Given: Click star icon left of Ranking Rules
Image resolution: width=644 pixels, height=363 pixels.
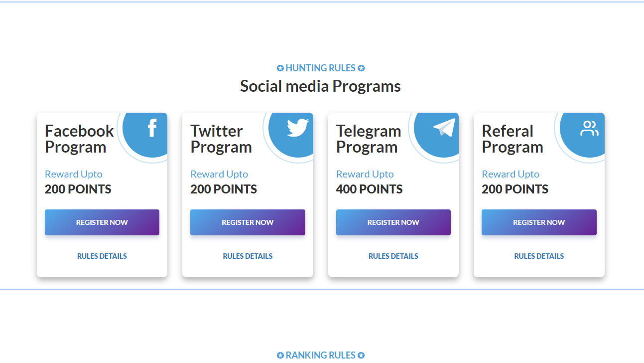Looking at the screenshot, I should pyautogui.click(x=280, y=356).
